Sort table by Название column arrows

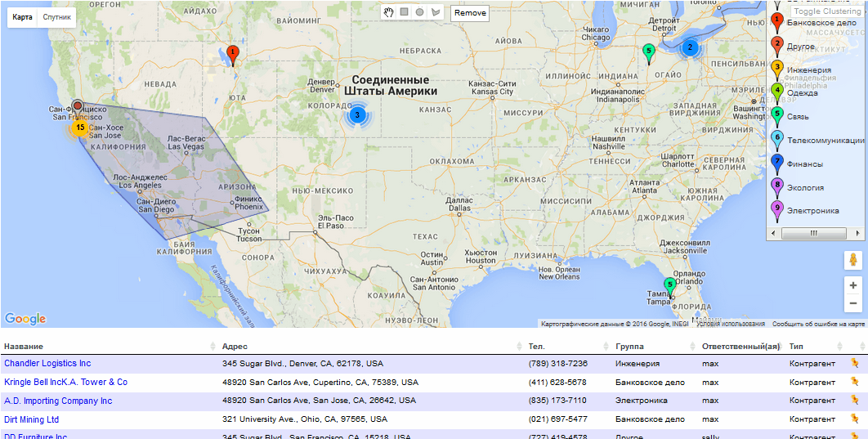pyautogui.click(x=213, y=346)
